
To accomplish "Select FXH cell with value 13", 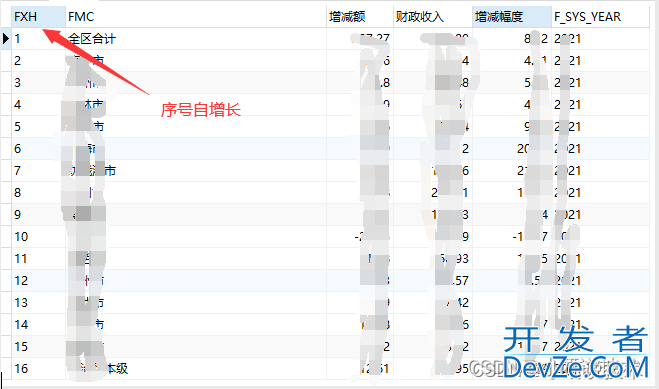I will click(x=38, y=302).
